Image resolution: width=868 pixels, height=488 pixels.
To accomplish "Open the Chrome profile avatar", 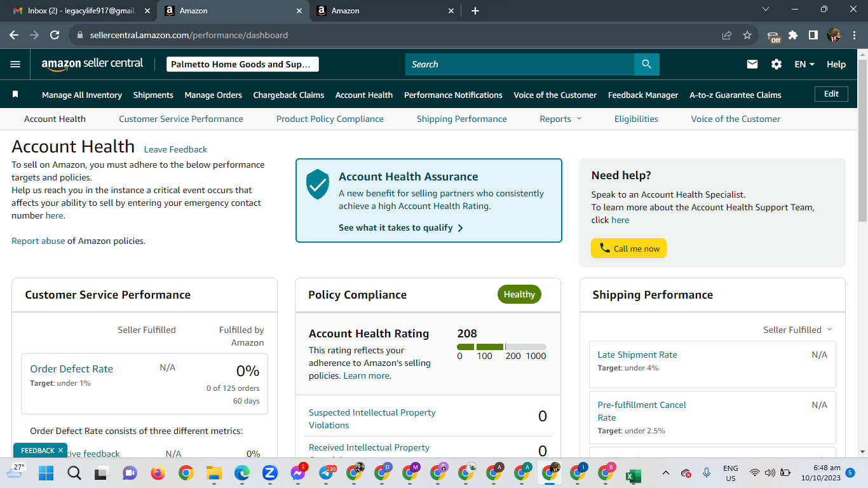I will coord(834,35).
